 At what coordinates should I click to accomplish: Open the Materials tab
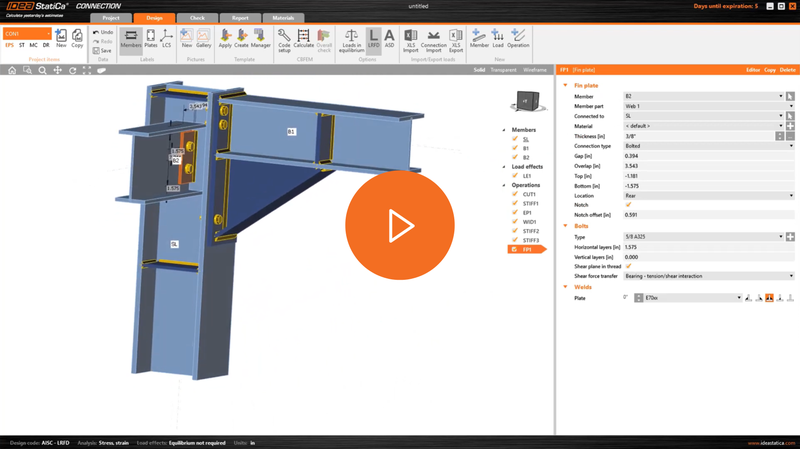coord(283,18)
